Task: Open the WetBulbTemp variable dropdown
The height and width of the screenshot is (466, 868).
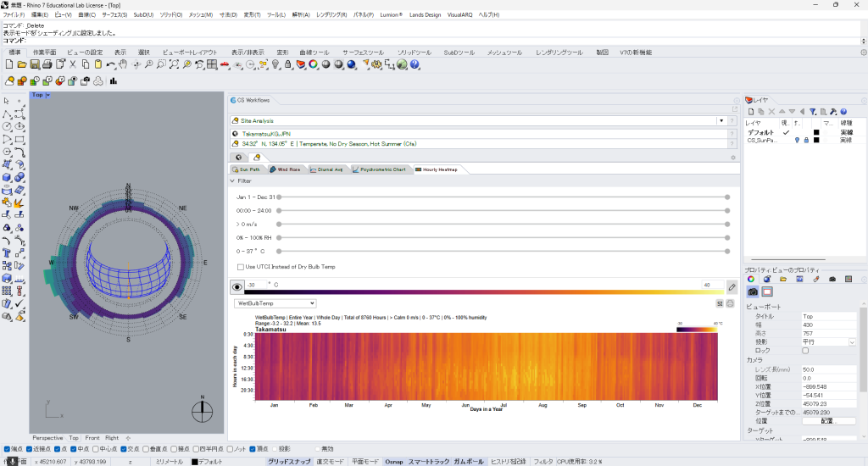Action: click(275, 303)
